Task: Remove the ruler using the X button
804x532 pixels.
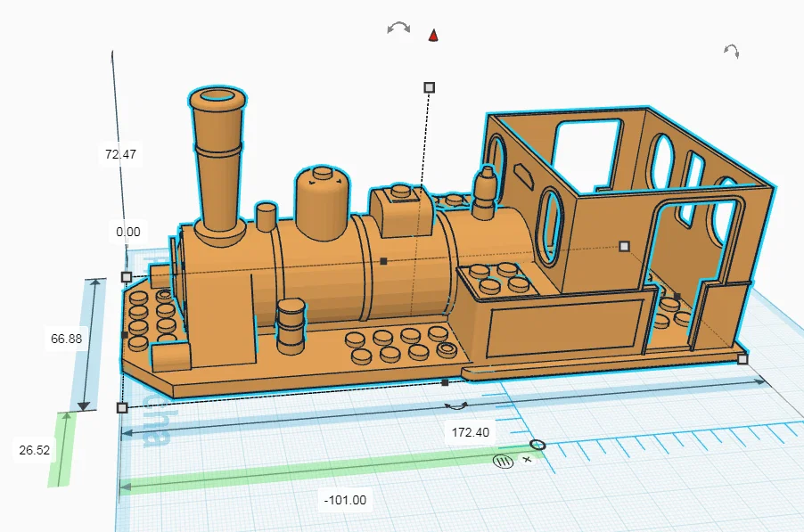Action: point(527,459)
